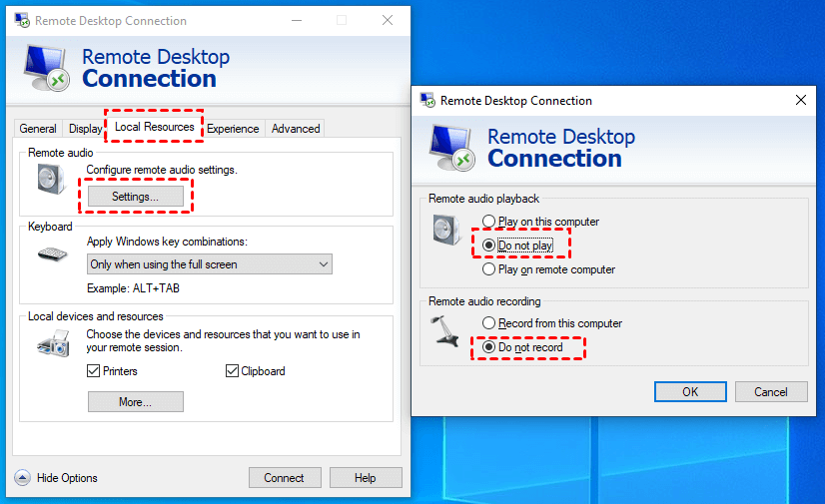
Task: Open the Experience tab
Action: tap(233, 128)
